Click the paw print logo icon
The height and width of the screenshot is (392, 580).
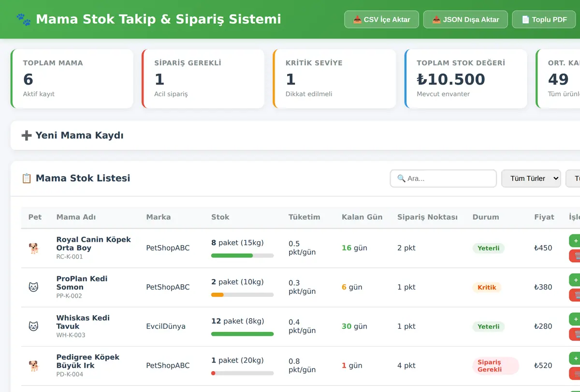pos(23,19)
